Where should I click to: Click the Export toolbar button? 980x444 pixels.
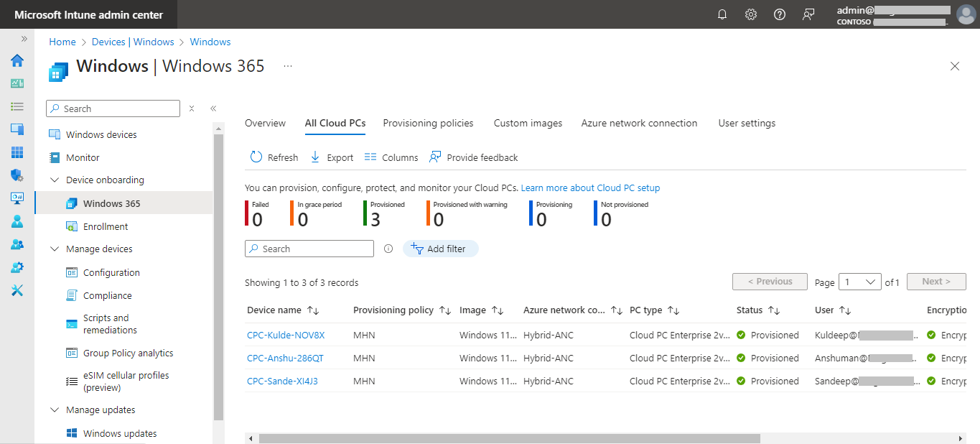(x=332, y=157)
